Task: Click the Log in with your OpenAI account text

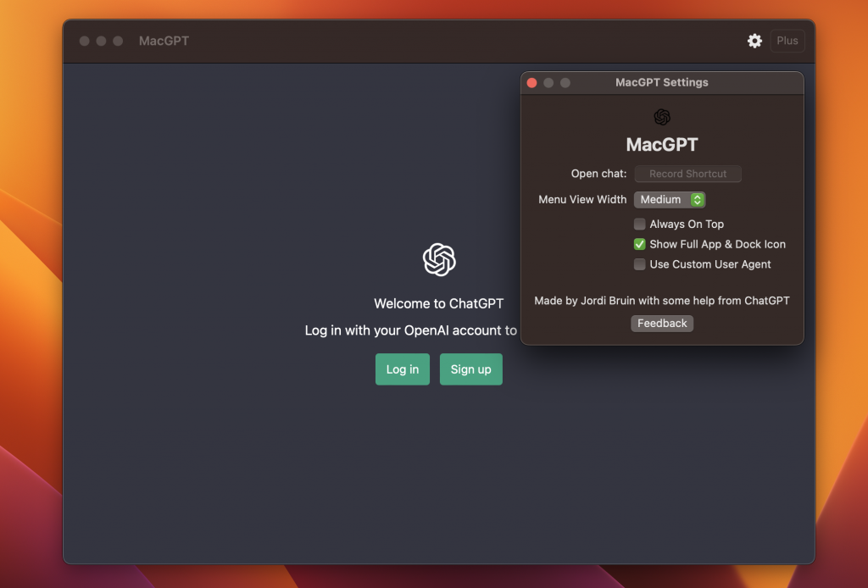Action: coord(411,330)
